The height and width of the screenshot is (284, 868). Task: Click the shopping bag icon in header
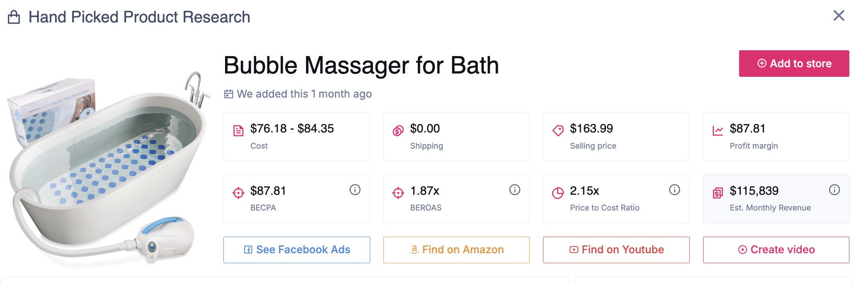(14, 17)
